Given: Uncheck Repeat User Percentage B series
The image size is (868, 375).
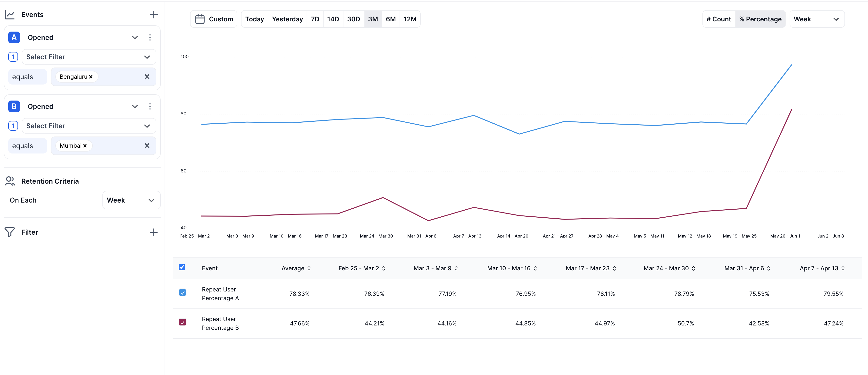Looking at the screenshot, I should [182, 322].
